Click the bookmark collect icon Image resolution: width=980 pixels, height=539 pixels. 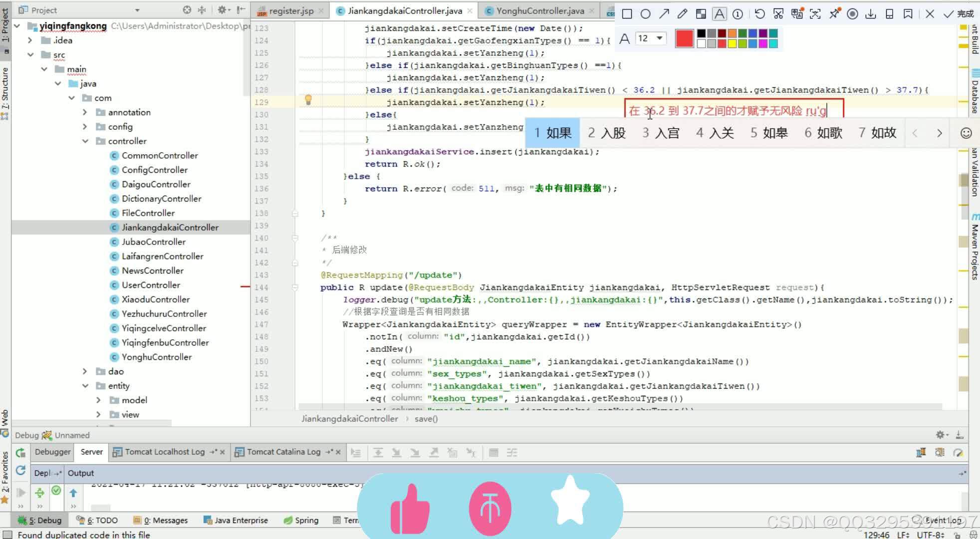click(908, 14)
